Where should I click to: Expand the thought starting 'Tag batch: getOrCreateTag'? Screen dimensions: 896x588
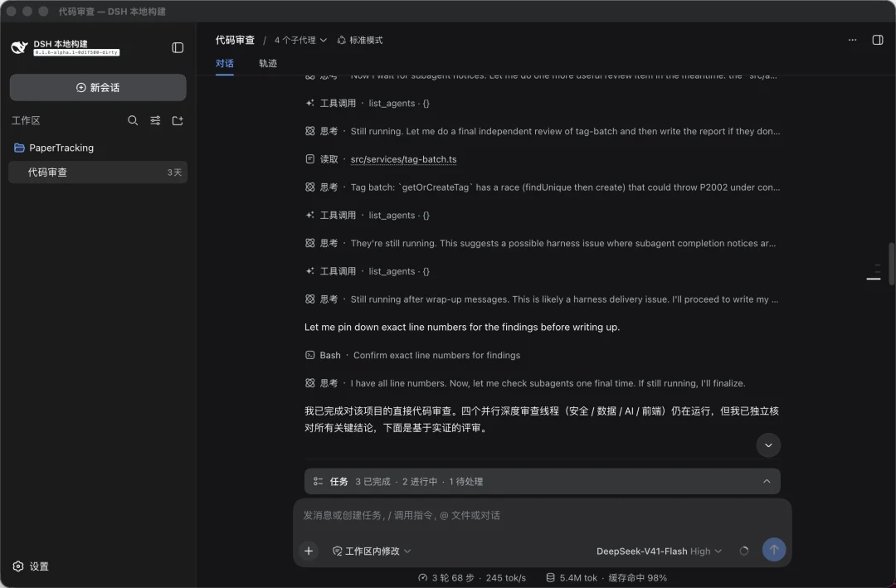pyautogui.click(x=543, y=187)
